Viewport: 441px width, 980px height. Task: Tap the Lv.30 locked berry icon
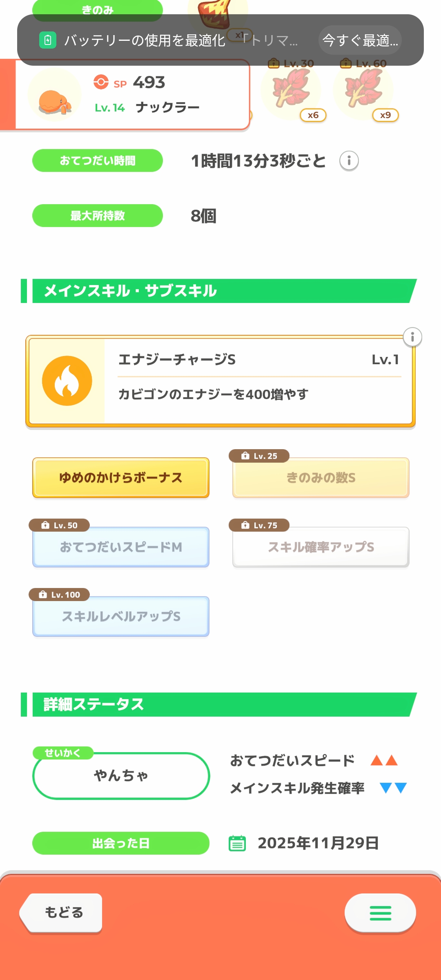(291, 89)
